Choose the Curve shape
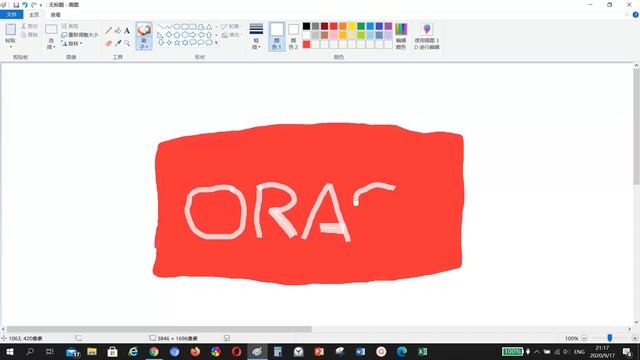This screenshot has height=360, width=640. [169, 27]
